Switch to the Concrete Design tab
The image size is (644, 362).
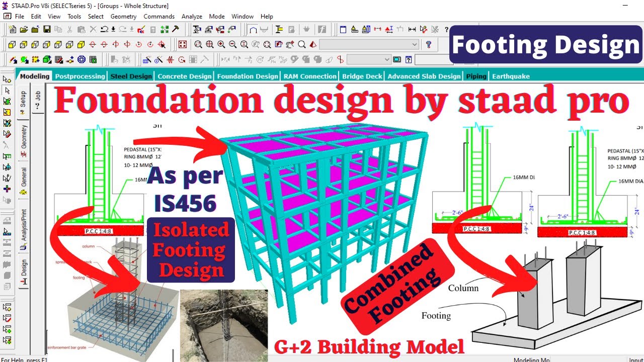tap(185, 76)
